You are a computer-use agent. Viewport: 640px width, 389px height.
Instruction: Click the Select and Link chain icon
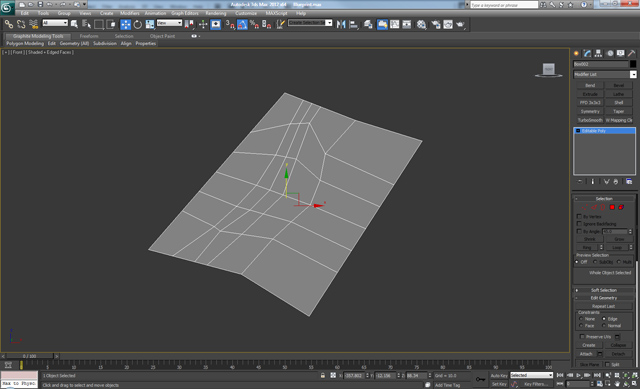point(9,24)
